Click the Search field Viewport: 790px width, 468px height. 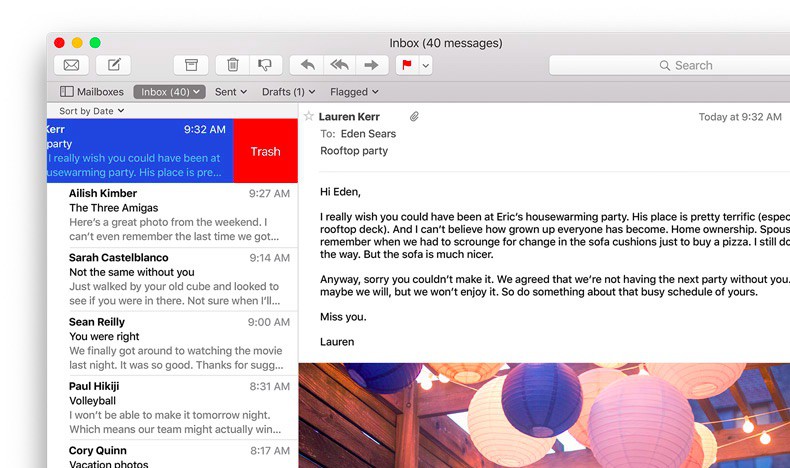tap(670, 65)
